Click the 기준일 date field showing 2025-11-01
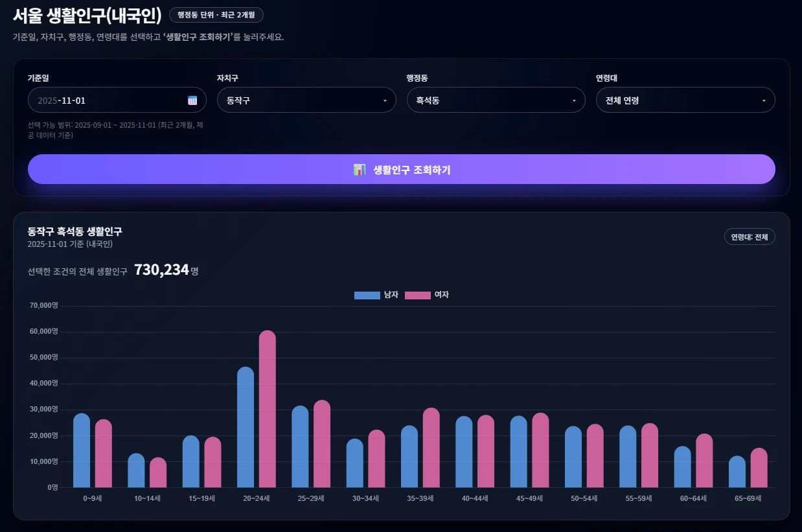This screenshot has width=802, height=532. click(x=104, y=100)
